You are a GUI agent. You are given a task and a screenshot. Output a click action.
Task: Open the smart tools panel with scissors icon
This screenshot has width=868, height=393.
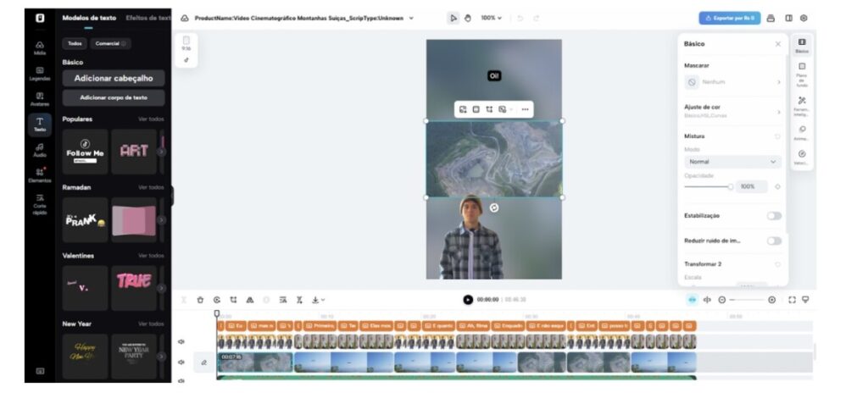tap(802, 104)
